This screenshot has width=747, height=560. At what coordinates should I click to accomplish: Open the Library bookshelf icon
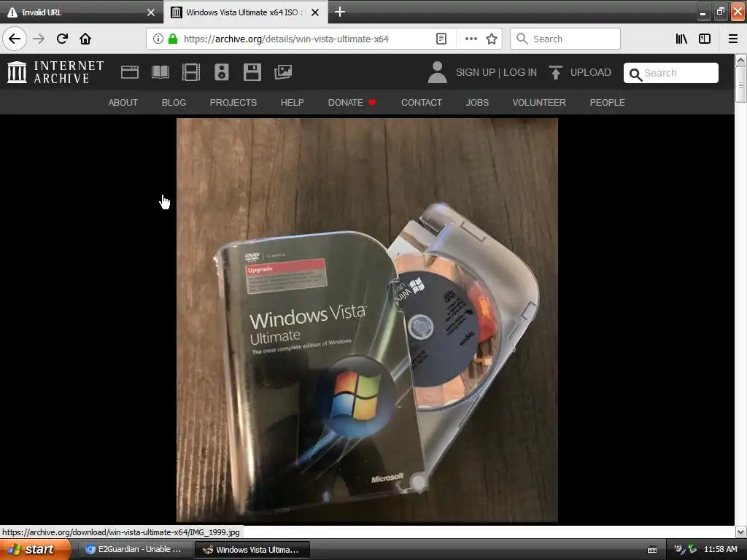tap(681, 39)
